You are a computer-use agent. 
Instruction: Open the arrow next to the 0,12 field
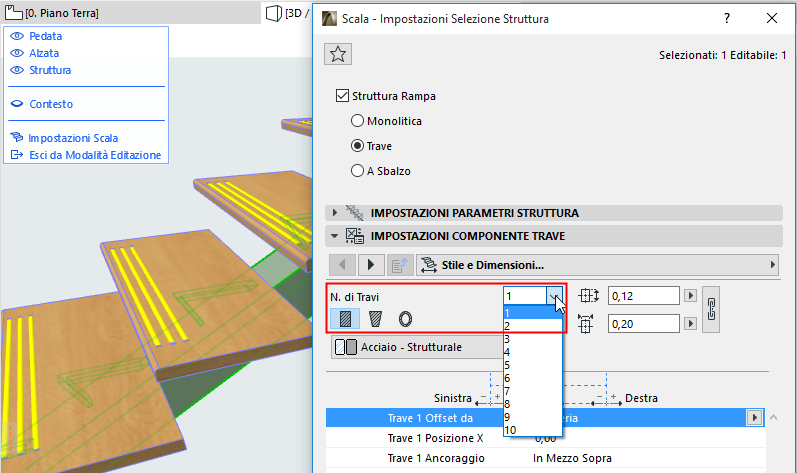point(690,296)
